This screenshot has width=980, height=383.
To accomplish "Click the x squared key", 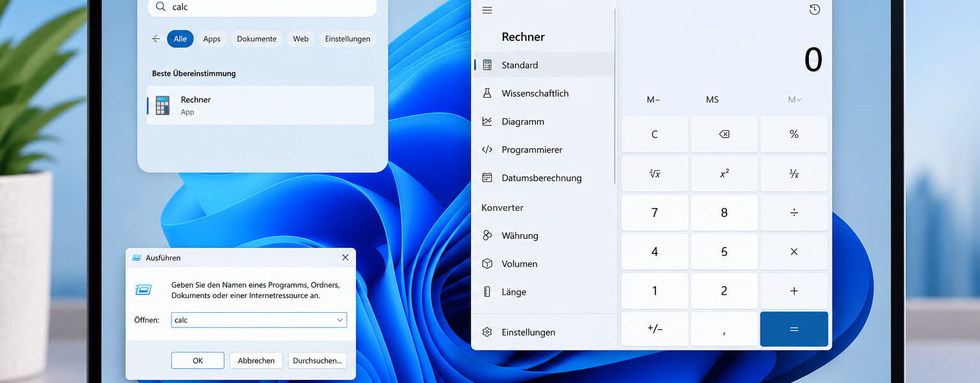I will click(724, 174).
